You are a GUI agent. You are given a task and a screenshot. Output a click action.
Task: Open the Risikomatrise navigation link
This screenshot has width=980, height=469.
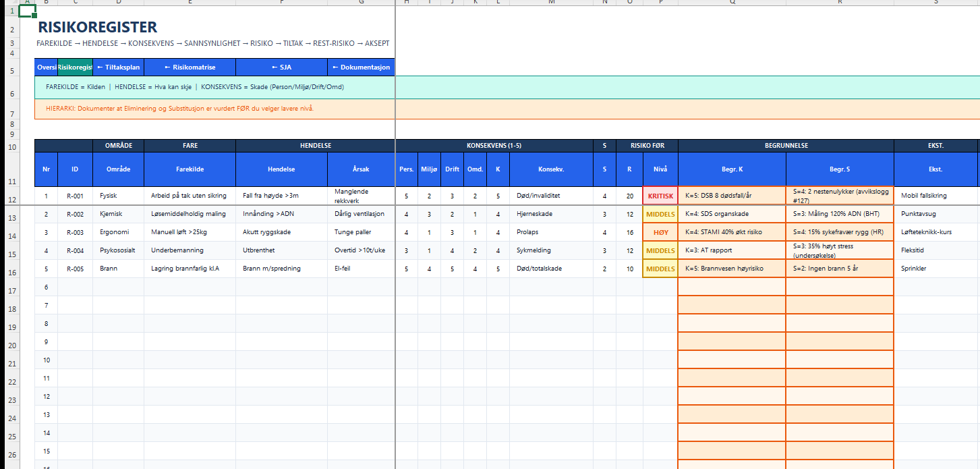click(x=190, y=67)
